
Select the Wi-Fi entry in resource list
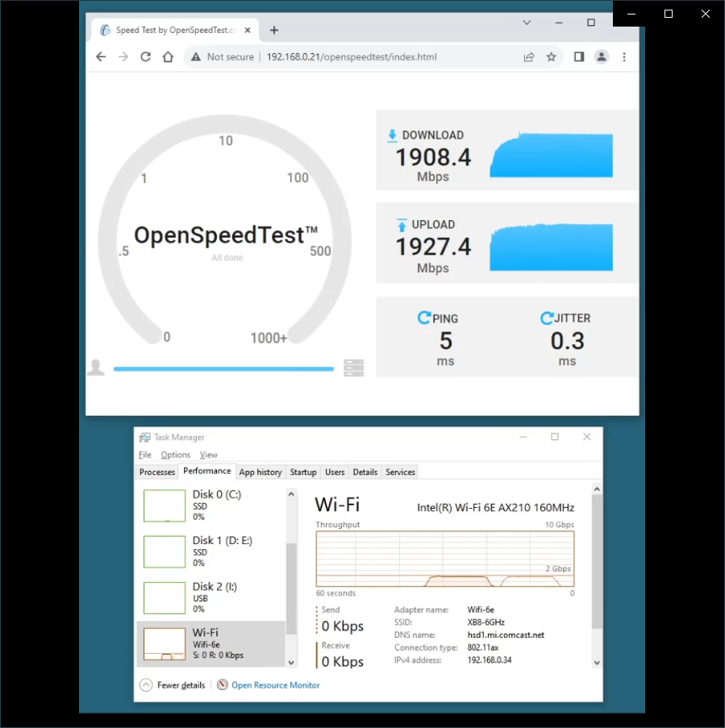tap(211, 643)
